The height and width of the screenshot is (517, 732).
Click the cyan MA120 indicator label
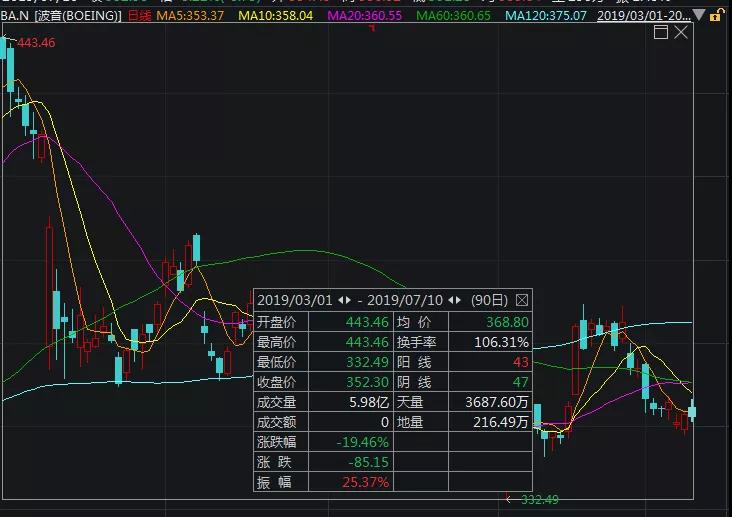(546, 15)
